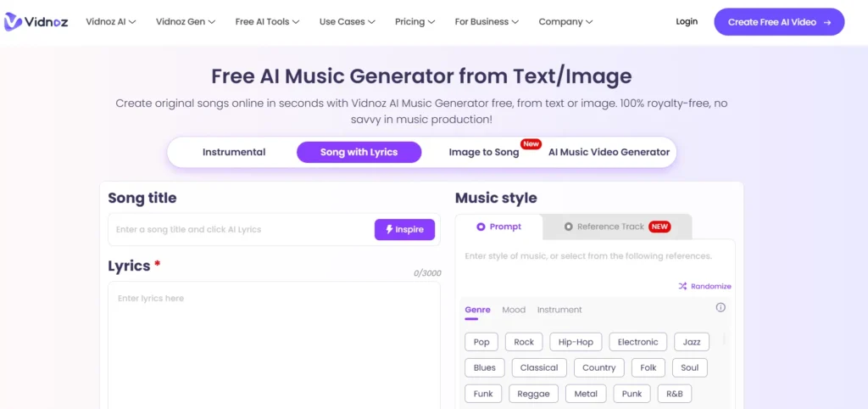This screenshot has height=409, width=868.
Task: Expand the Vidnoz AI dropdown
Action: click(111, 21)
